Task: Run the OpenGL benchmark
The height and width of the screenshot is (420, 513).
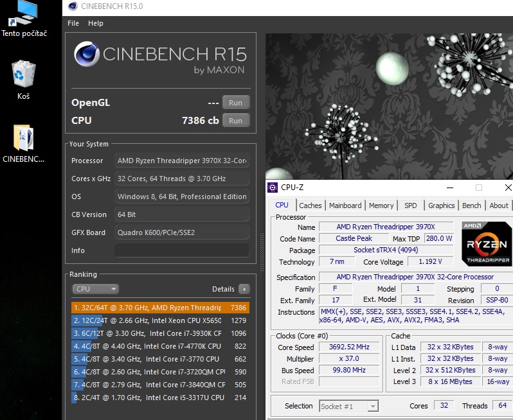Action: tap(236, 103)
